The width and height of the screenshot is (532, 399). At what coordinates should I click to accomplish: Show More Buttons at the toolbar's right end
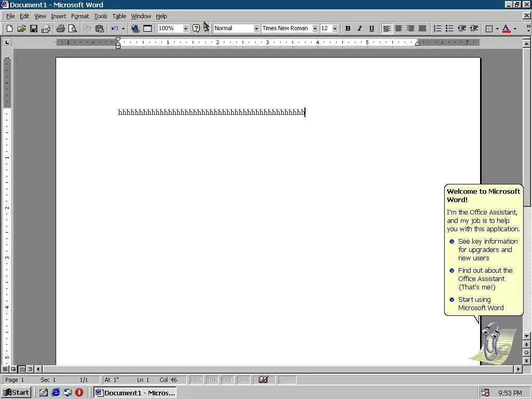click(528, 29)
